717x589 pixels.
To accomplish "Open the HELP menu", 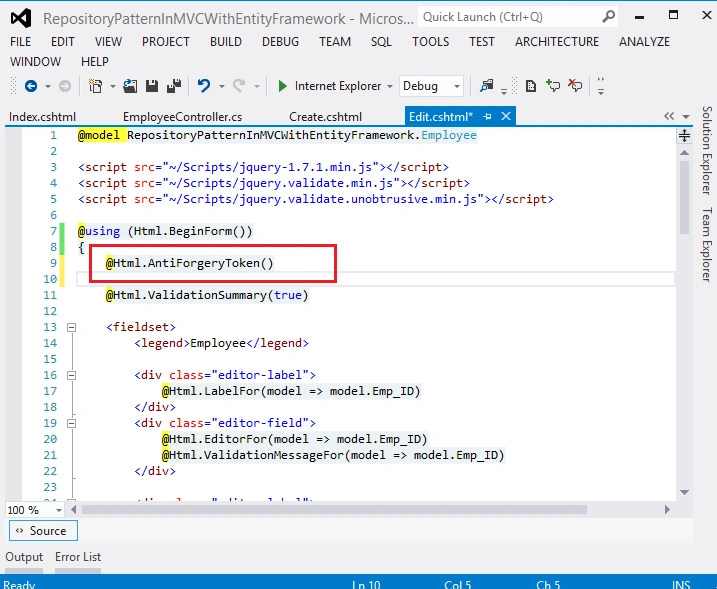I will pos(95,62).
